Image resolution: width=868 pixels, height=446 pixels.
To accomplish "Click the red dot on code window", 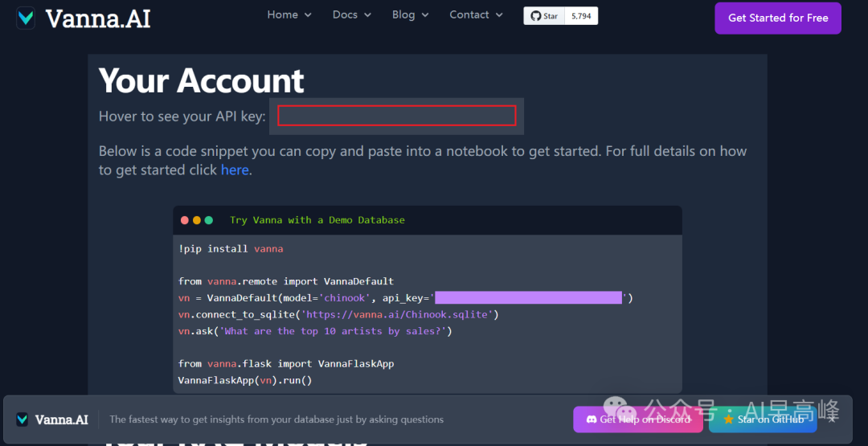I will pyautogui.click(x=185, y=220).
